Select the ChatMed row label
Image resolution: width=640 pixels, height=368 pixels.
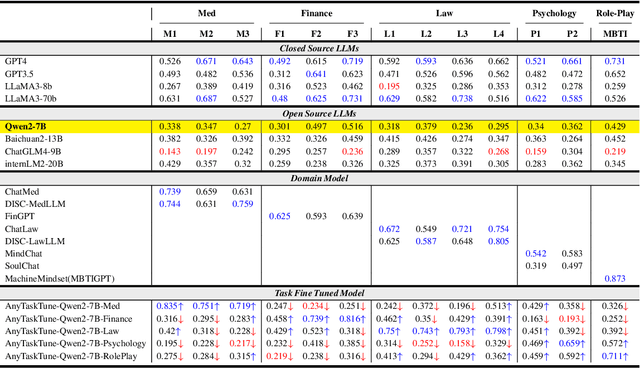coord(22,191)
